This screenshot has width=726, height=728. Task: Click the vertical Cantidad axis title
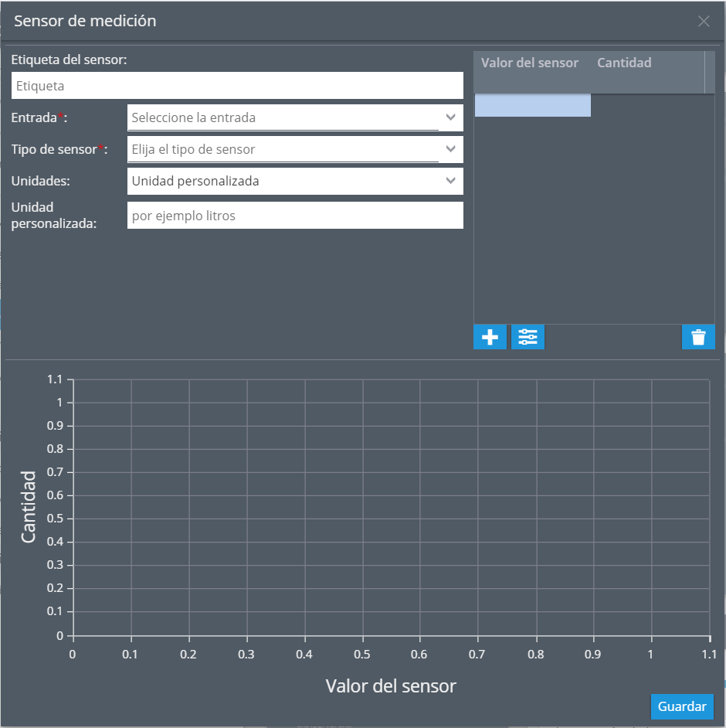tap(29, 507)
